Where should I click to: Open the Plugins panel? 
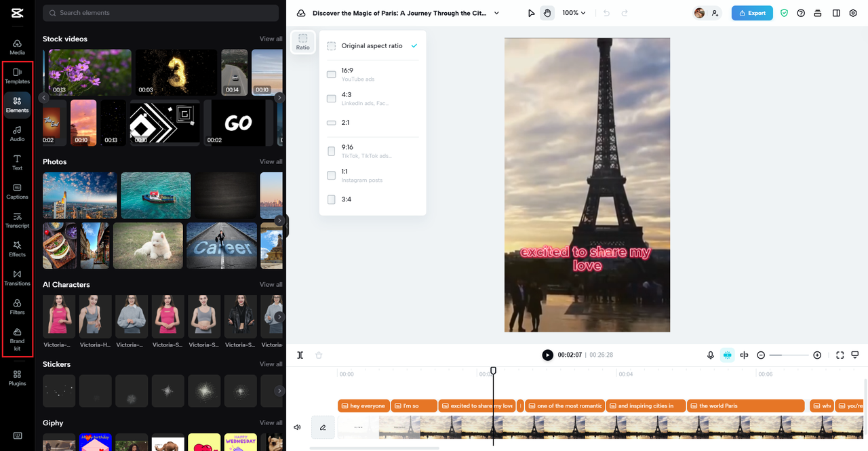pos(17,378)
